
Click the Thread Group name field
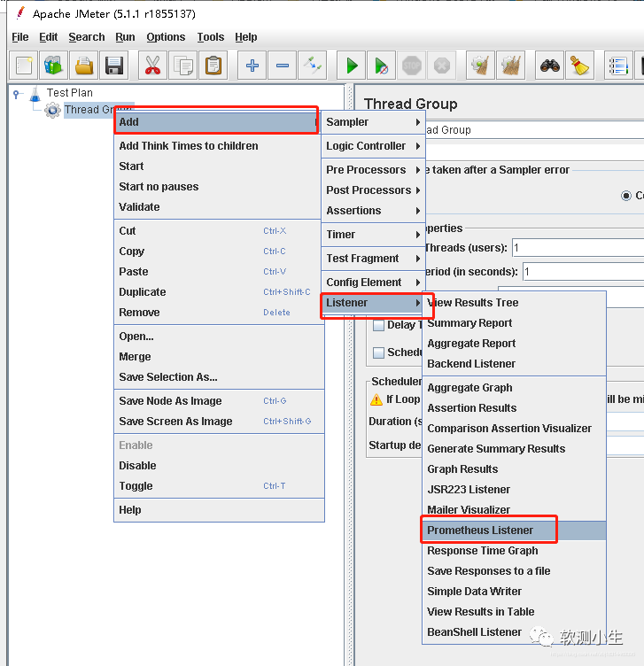coord(534,130)
